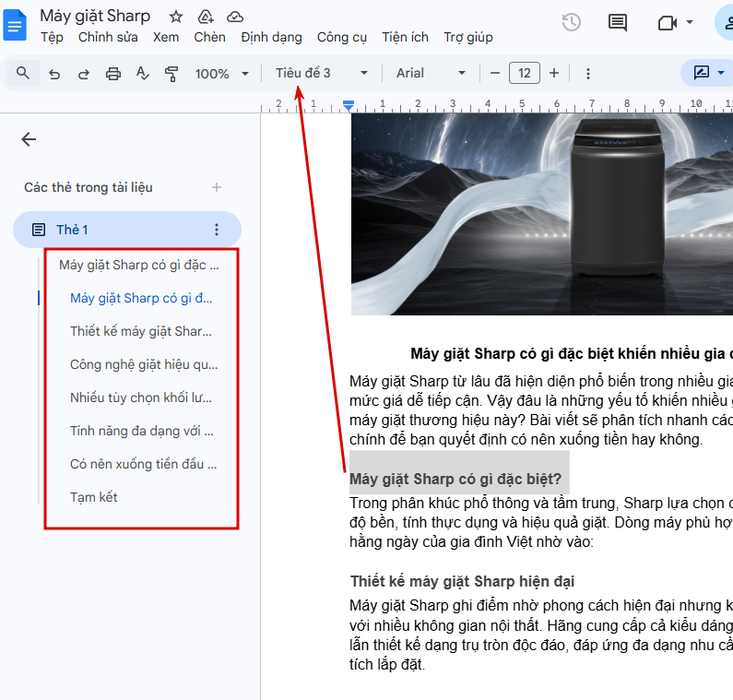This screenshot has width=733, height=700.
Task: Open the Tiện ích menu
Action: 406,38
